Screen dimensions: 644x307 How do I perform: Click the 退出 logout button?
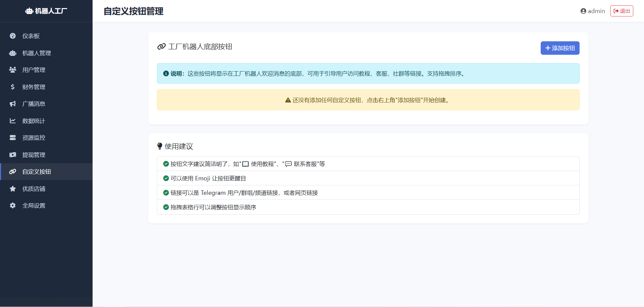tap(622, 11)
